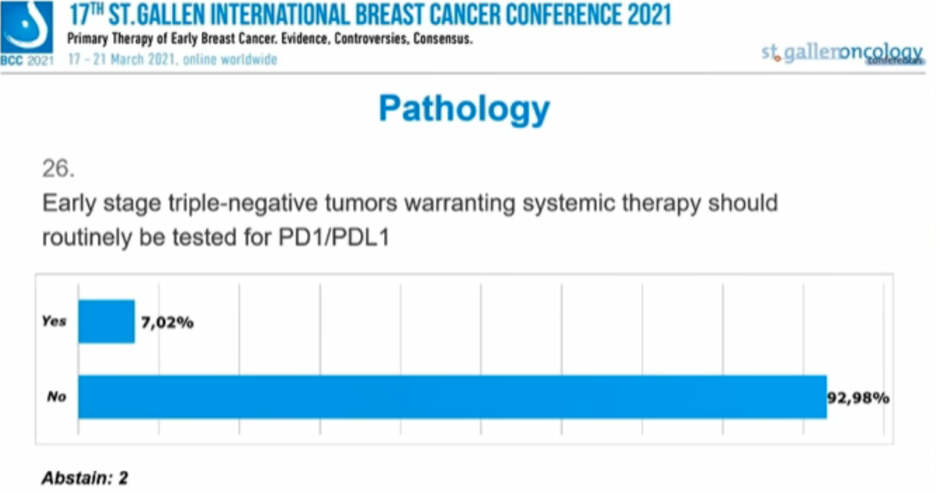This screenshot has width=936, height=493.
Task: Click the 'Early stage triple-negative tumors' question line
Action: pos(409,203)
